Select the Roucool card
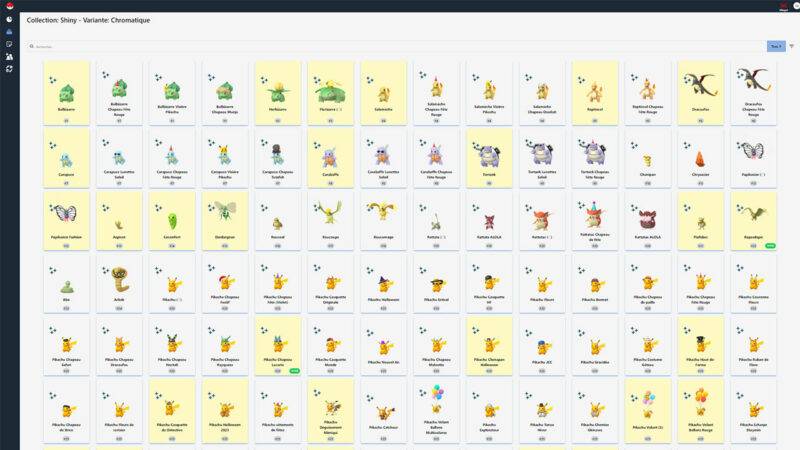The width and height of the screenshot is (800, 450). 278,220
